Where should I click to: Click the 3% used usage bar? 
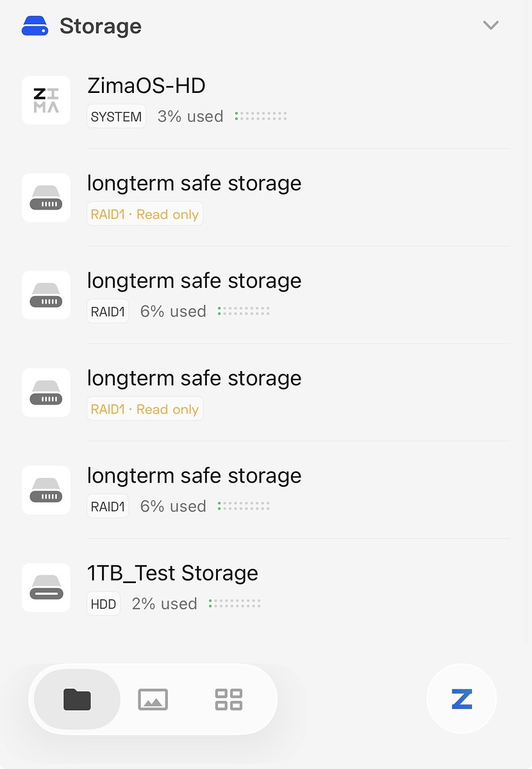click(261, 117)
